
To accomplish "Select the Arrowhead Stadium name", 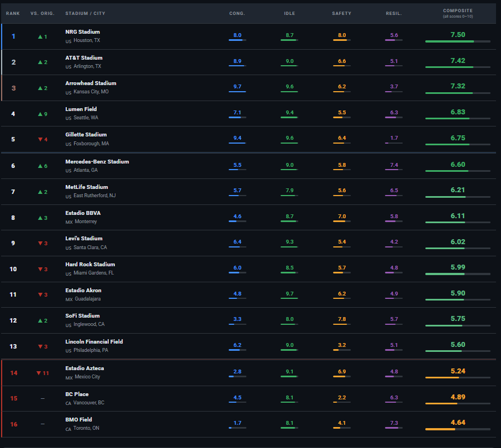I will (x=91, y=83).
